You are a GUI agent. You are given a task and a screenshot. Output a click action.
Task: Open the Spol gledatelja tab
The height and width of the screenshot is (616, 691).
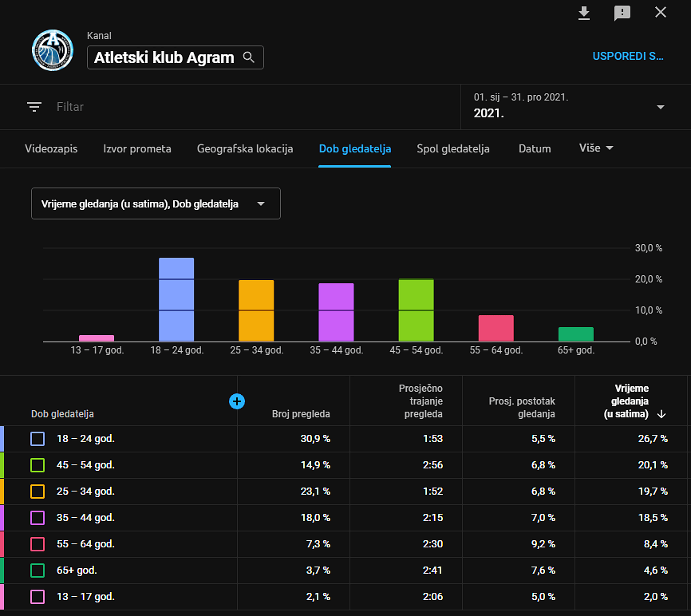[x=453, y=148]
